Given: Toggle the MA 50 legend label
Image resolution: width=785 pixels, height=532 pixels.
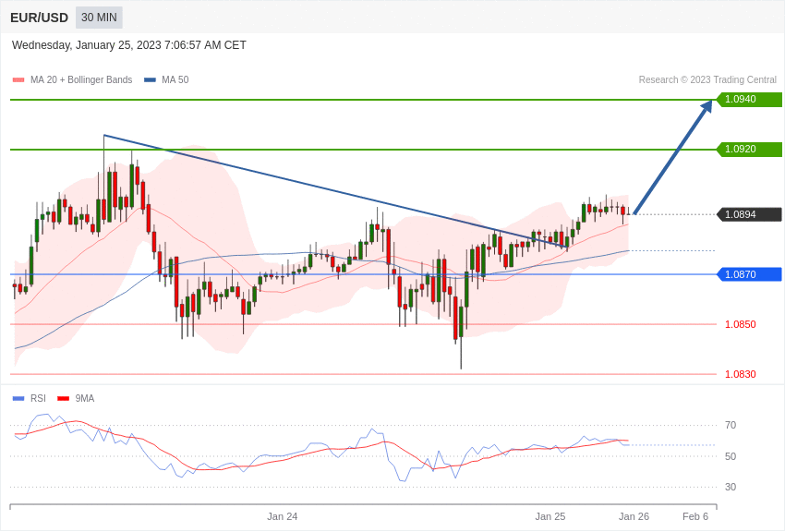Looking at the screenshot, I should (x=175, y=80).
